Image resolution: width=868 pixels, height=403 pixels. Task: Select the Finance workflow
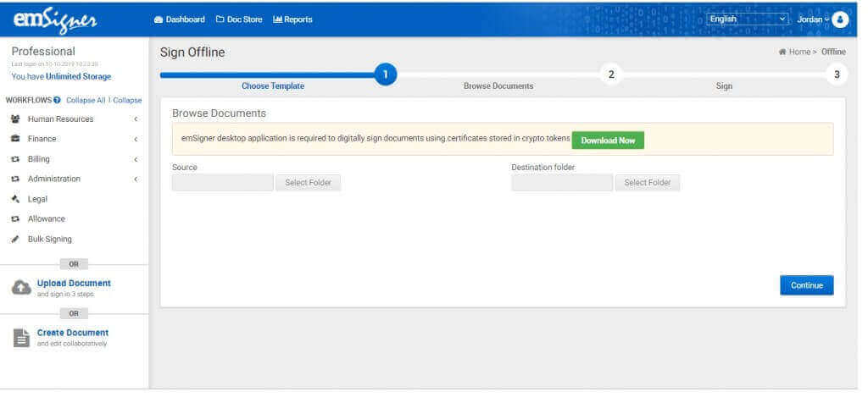42,139
